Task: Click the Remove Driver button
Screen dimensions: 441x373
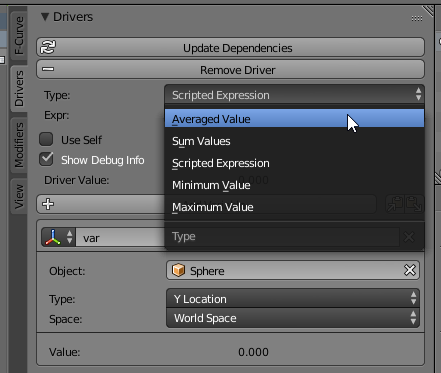Action: [x=230, y=69]
